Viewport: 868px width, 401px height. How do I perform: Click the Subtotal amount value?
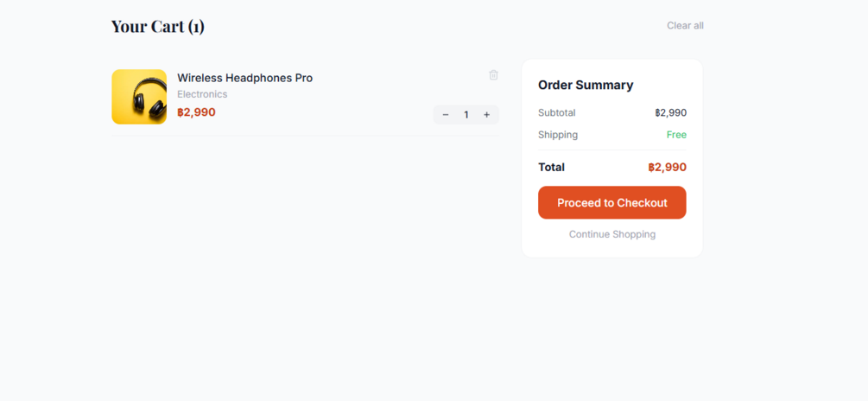tap(670, 113)
